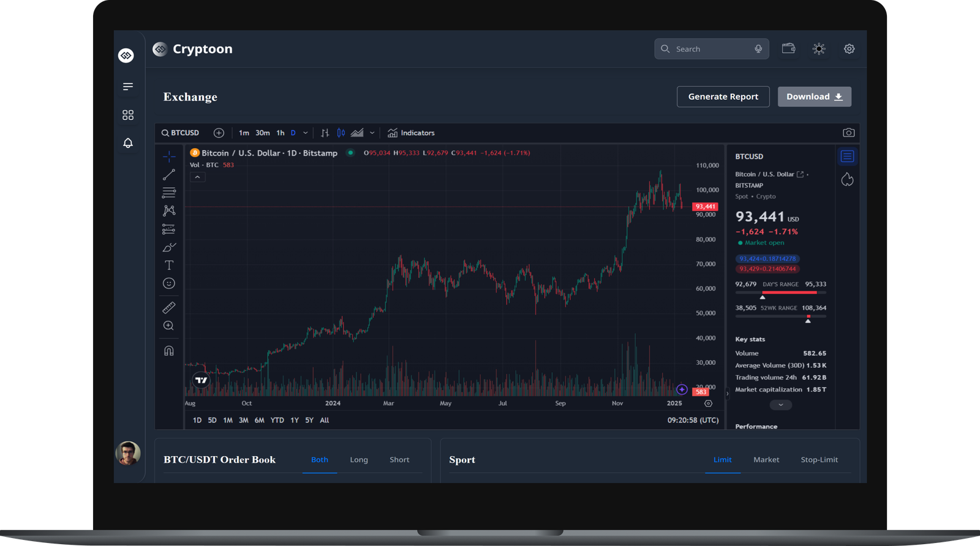Image resolution: width=980 pixels, height=546 pixels.
Task: Select bars chart style icon
Action: tap(325, 133)
